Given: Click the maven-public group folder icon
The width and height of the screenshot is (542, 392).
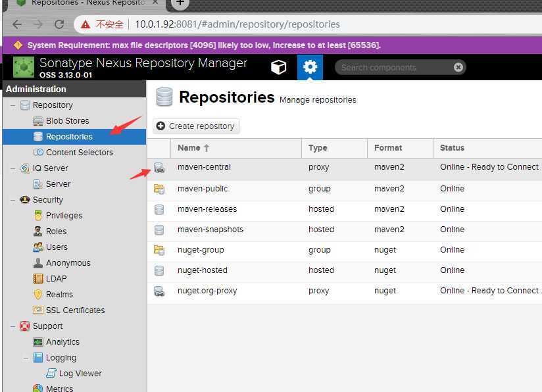Looking at the screenshot, I should tap(159, 189).
